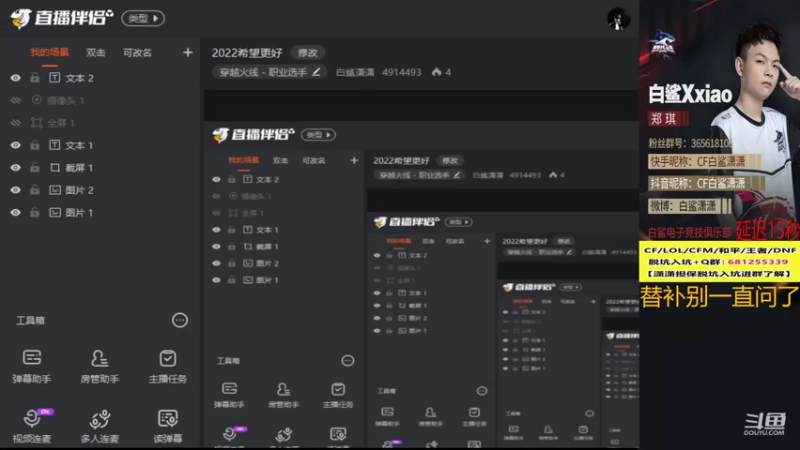Open the 类型 dropdown in top header

coord(143,18)
